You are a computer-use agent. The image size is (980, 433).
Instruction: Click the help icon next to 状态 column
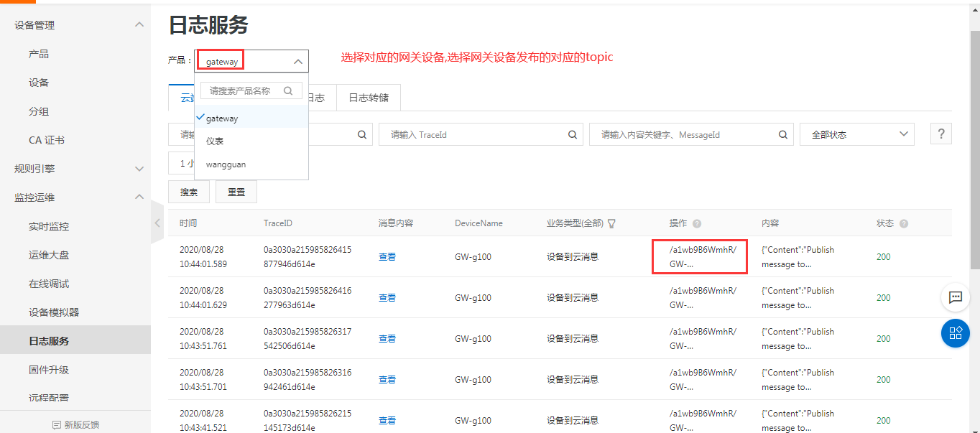903,223
